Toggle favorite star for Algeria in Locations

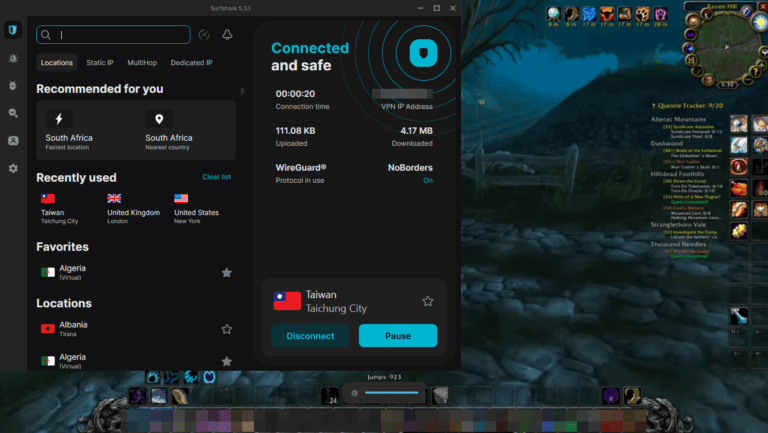click(226, 361)
